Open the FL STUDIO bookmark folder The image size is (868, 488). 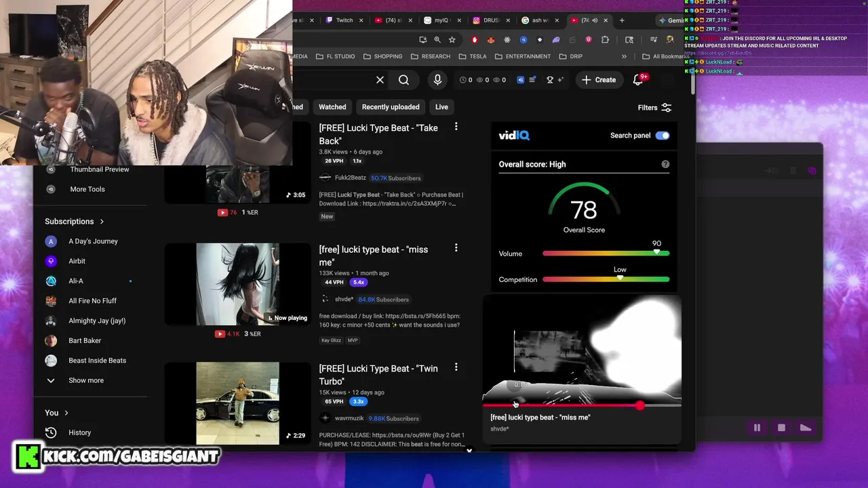[x=334, y=56]
